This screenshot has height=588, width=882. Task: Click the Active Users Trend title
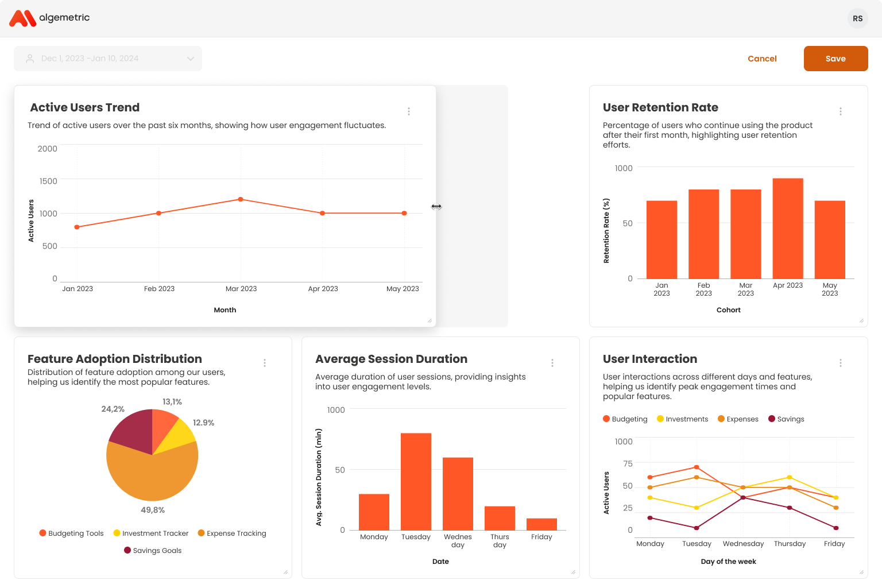click(x=85, y=107)
